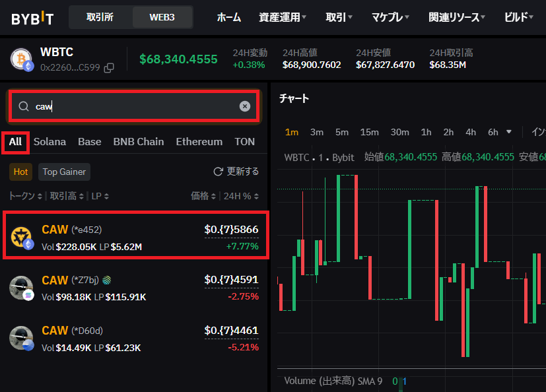Click the CAW (*Z7bj) token logo
546x392 pixels.
21,288
